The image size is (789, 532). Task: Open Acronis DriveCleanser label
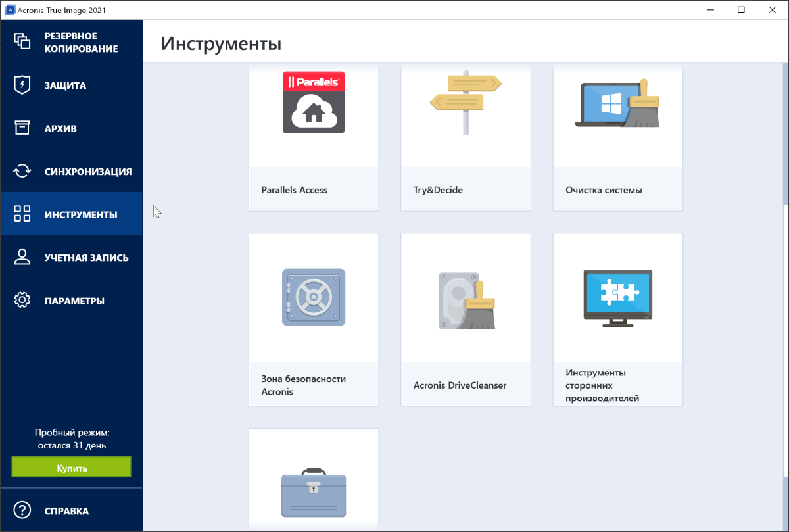point(460,385)
